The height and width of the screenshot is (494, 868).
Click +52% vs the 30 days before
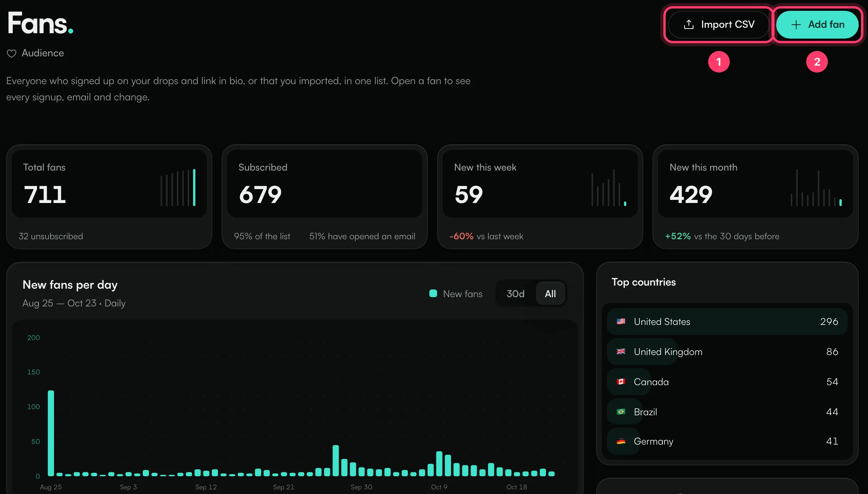click(x=722, y=236)
